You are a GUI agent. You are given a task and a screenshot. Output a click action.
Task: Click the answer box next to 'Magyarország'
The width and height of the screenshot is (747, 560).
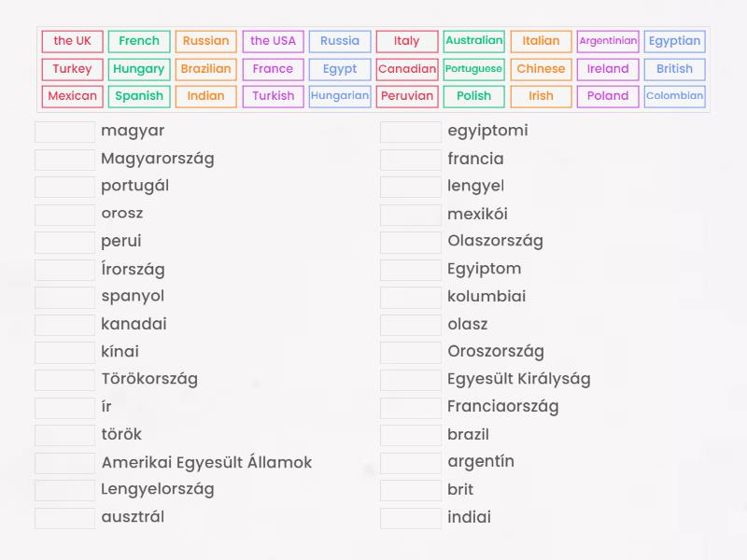(64, 159)
